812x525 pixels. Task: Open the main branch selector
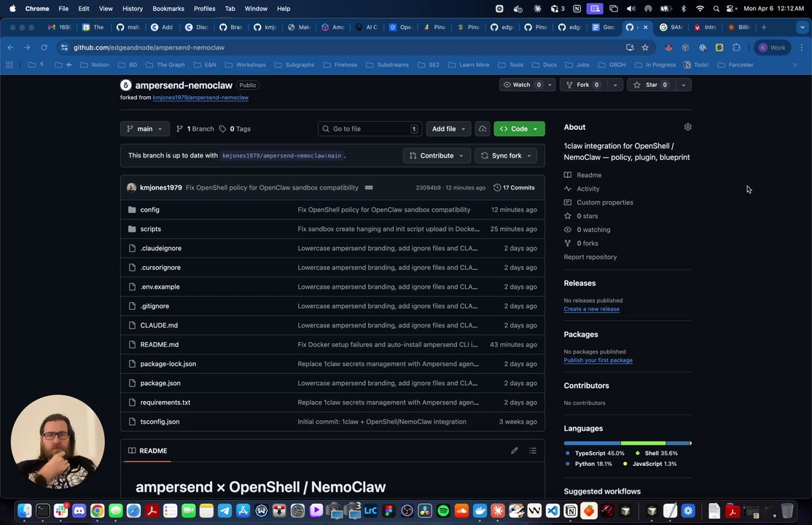pyautogui.click(x=145, y=128)
